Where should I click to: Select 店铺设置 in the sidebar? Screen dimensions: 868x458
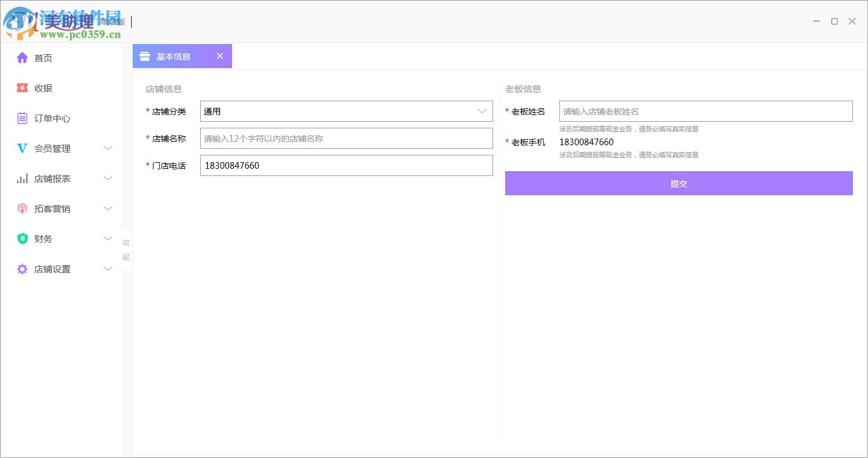pyautogui.click(x=52, y=269)
